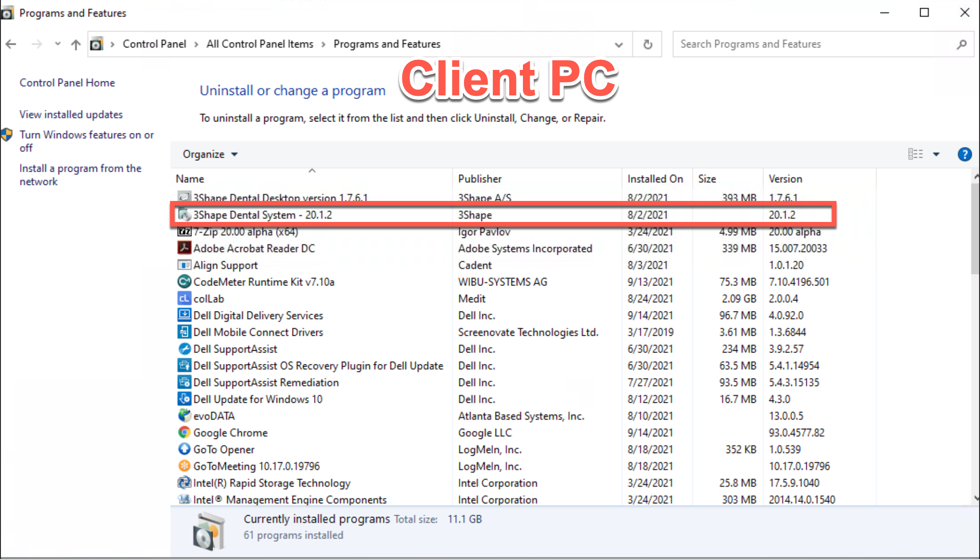This screenshot has width=980, height=559.
Task: Open the View installed updates link
Action: pyautogui.click(x=71, y=114)
